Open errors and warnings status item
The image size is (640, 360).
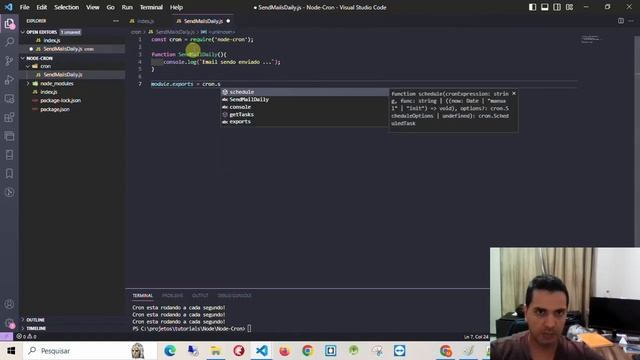[x=27, y=336]
